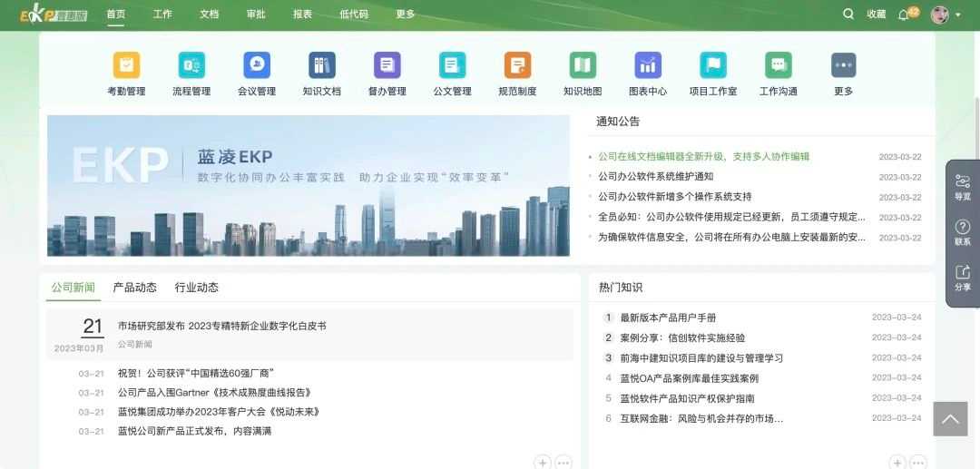Click the search magnifier icon
The width and height of the screenshot is (980, 469).
point(848,14)
